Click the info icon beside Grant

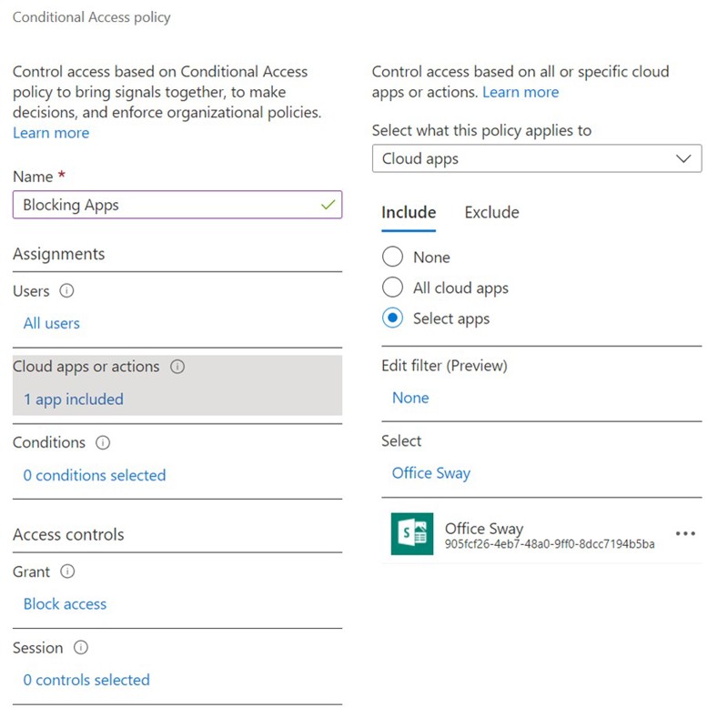[67, 571]
